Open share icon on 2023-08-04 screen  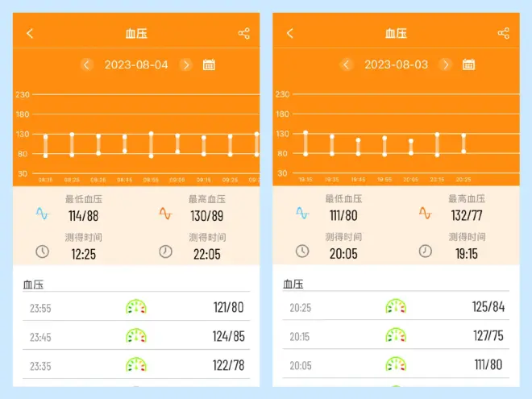tap(244, 33)
